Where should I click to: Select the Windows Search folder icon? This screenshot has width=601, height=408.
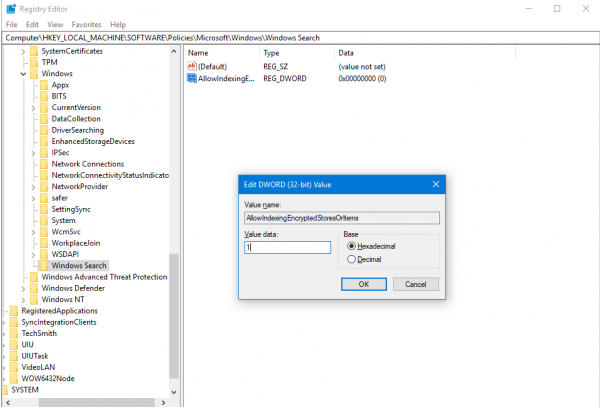tap(44, 265)
